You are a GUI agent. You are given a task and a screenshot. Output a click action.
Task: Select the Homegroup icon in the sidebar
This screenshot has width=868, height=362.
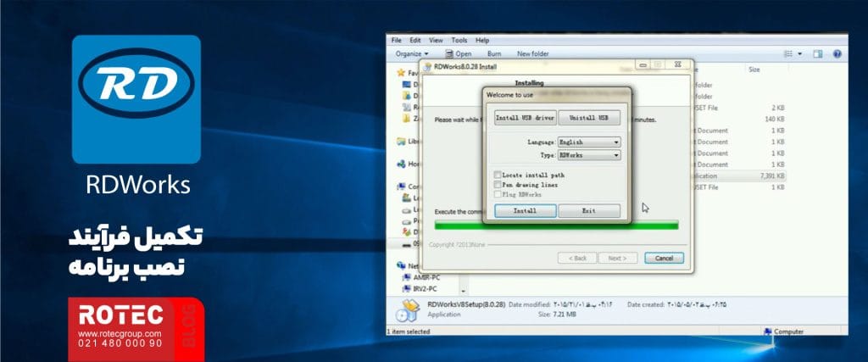401,164
